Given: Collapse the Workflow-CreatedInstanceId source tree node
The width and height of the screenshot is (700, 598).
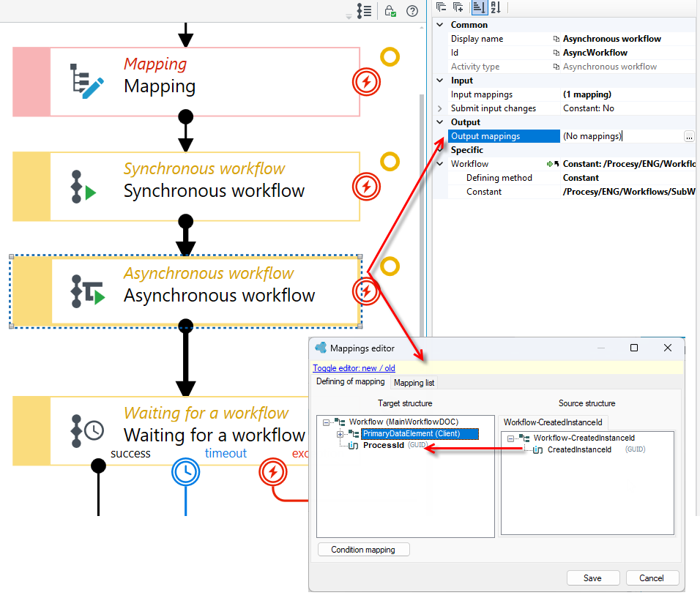Looking at the screenshot, I should pyautogui.click(x=510, y=438).
